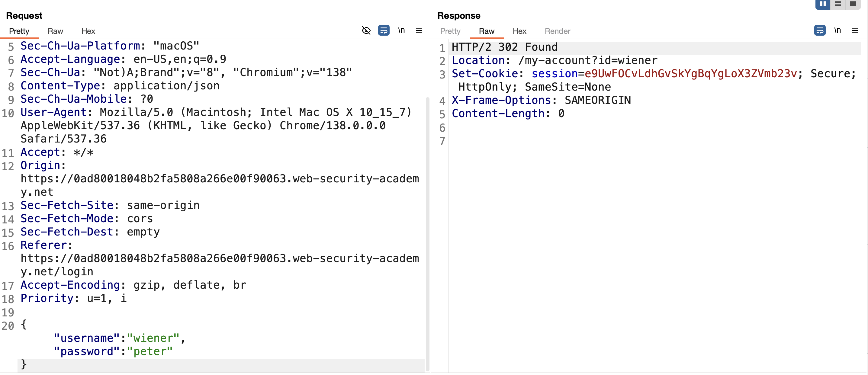Toggle word wrap icon in Request panel

coord(384,30)
